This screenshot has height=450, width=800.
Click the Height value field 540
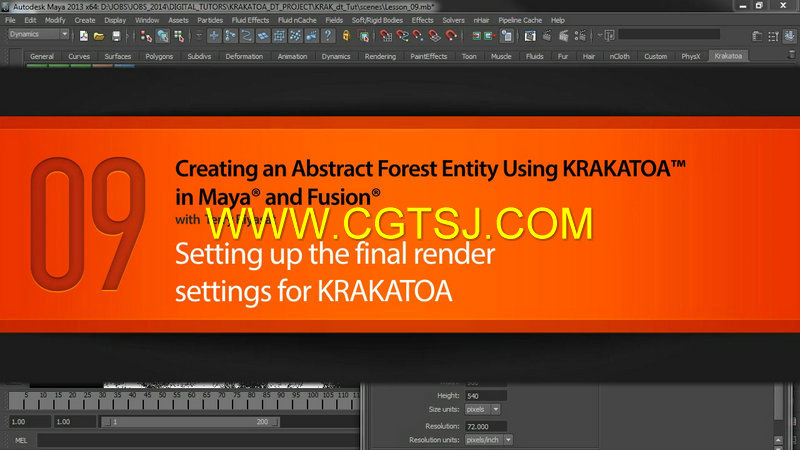click(486, 396)
